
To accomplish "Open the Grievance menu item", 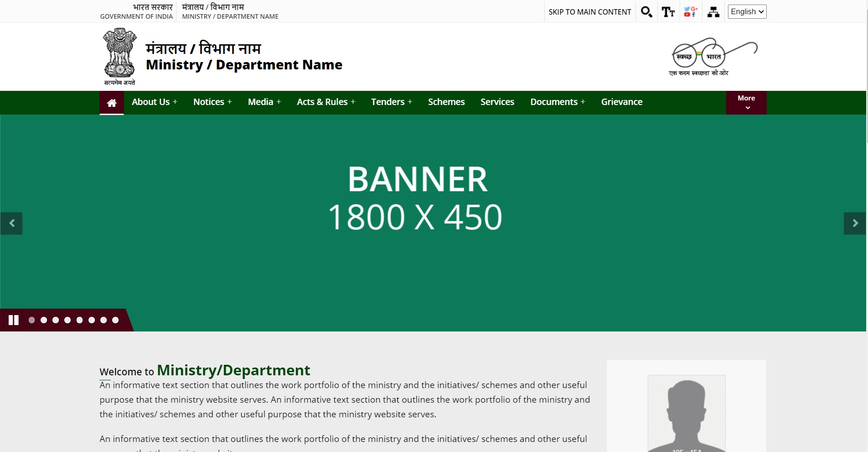I will click(621, 102).
